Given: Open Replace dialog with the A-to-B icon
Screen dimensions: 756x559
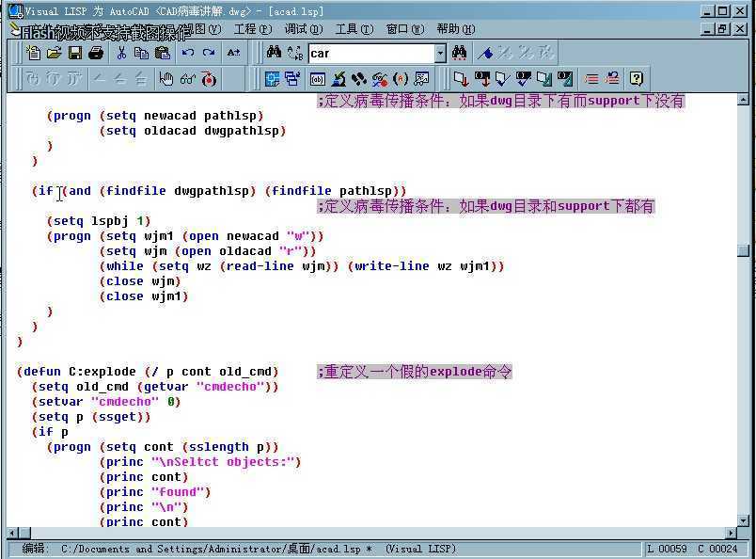Looking at the screenshot, I should (x=294, y=53).
